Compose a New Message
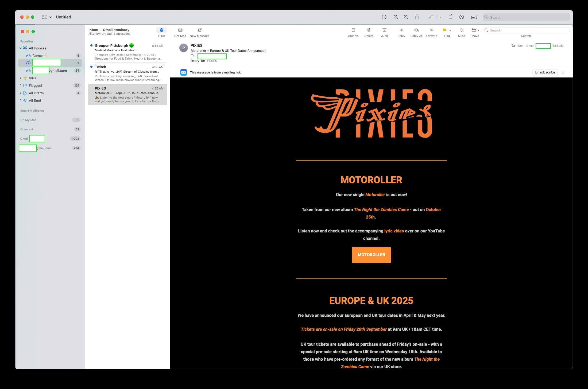 click(x=200, y=32)
